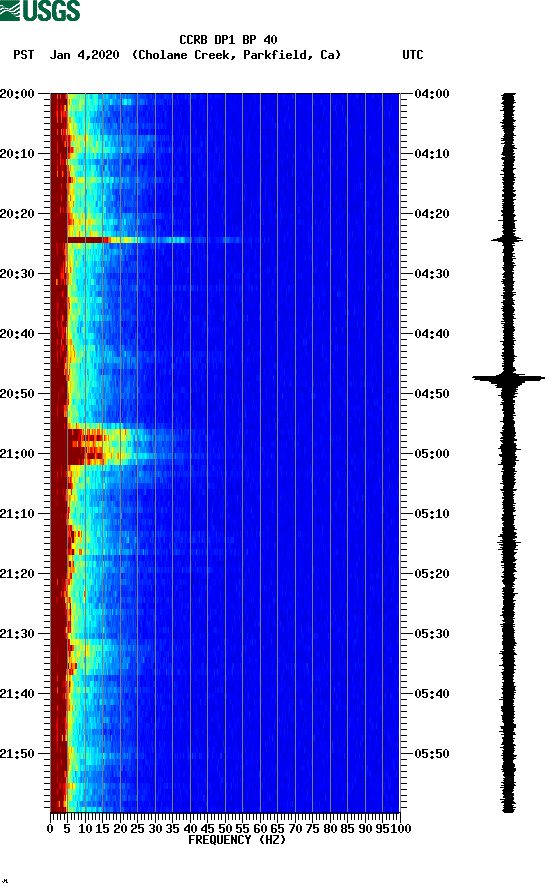Click the '04:10' UTC time label
The width and height of the screenshot is (552, 892).
pyautogui.click(x=432, y=154)
